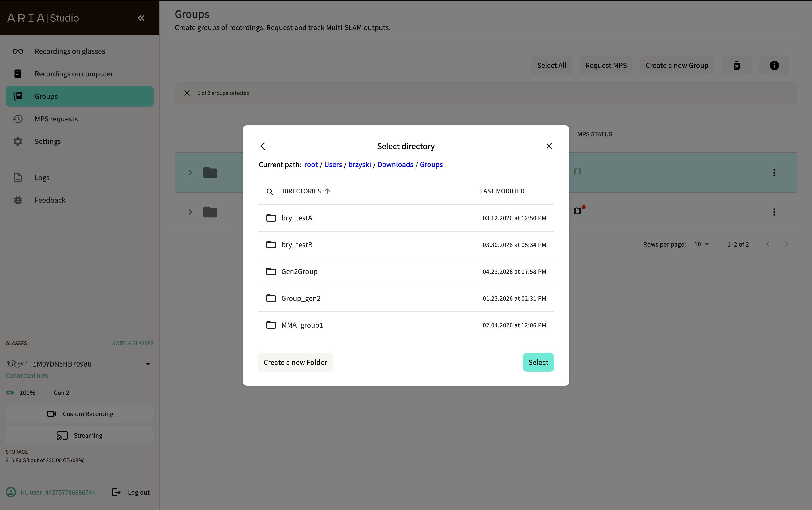Open the Feedback page

pos(80,200)
